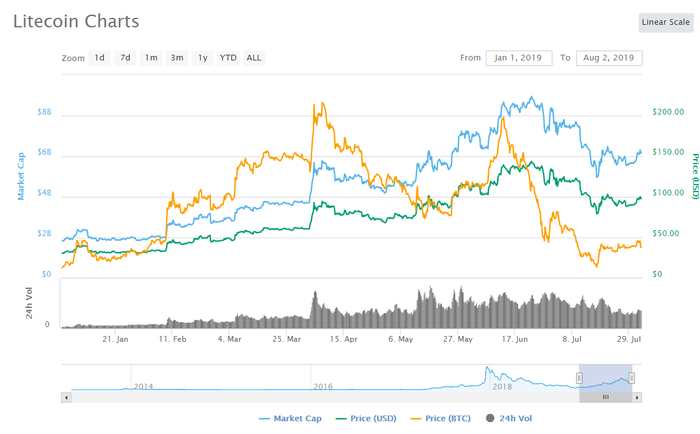Click the navigator left scroll arrow
Viewport: 700px width, 434px height.
pyautogui.click(x=66, y=397)
